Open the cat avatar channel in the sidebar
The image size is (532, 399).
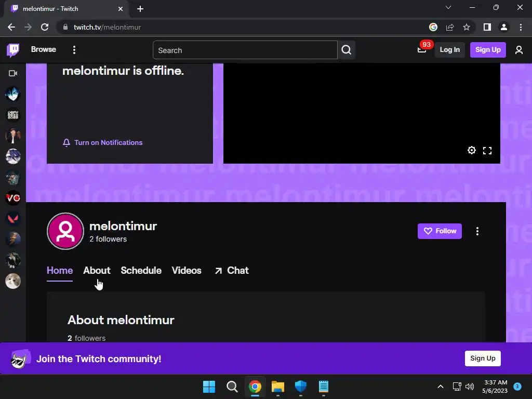(x=13, y=281)
